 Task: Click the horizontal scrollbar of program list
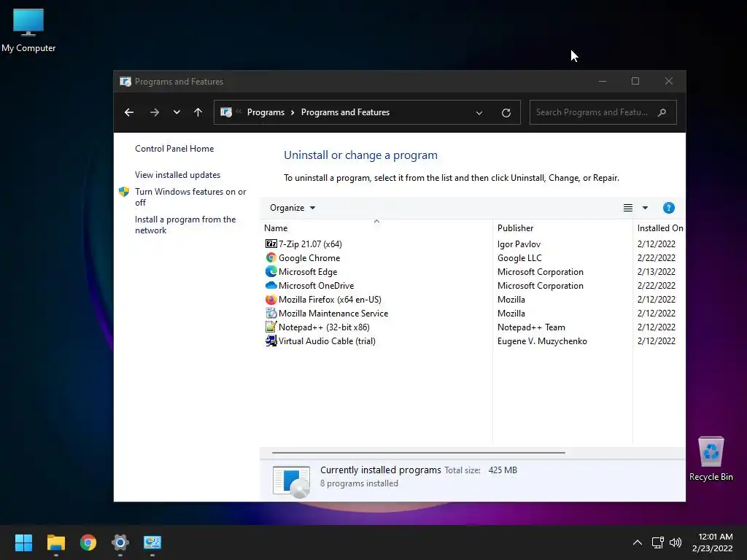[x=418, y=452]
